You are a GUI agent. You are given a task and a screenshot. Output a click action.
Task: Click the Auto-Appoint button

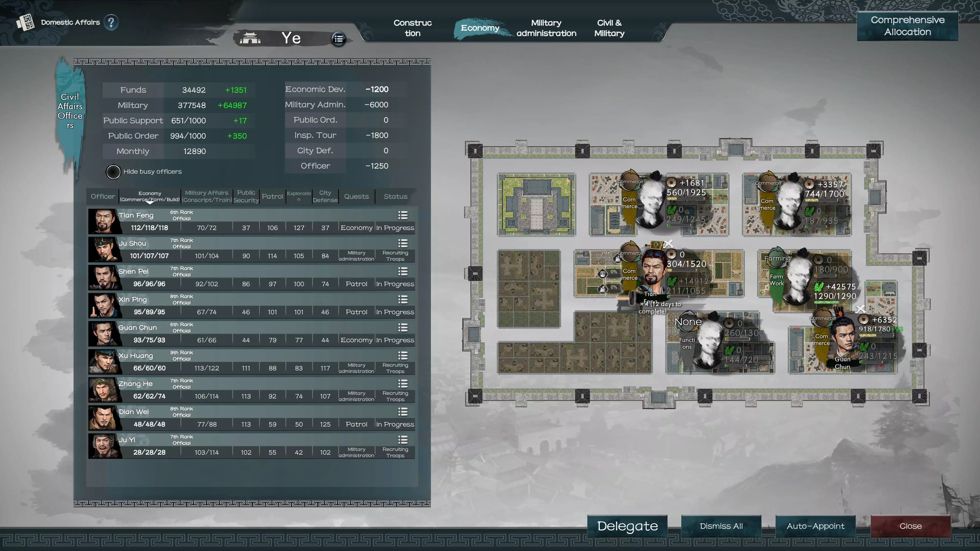[815, 526]
